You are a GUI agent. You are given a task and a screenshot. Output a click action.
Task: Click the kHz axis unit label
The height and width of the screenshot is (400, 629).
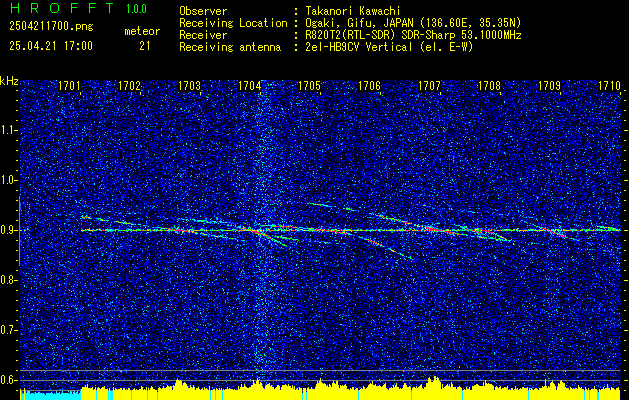coord(9,81)
